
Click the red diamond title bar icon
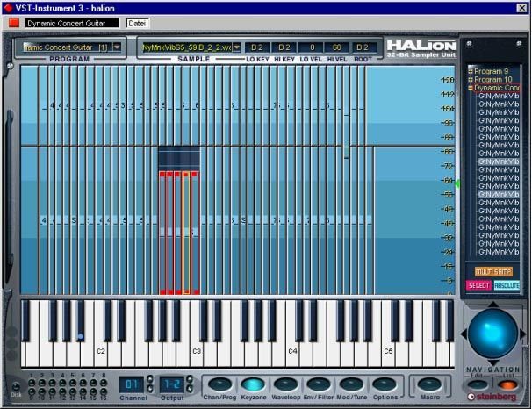tap(8, 8)
